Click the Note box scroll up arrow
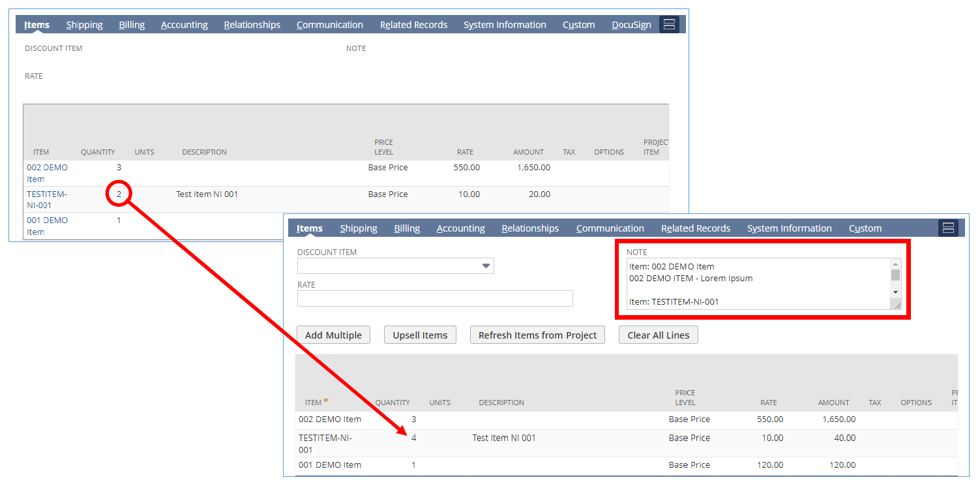This screenshot has height=488, width=980. point(895,264)
